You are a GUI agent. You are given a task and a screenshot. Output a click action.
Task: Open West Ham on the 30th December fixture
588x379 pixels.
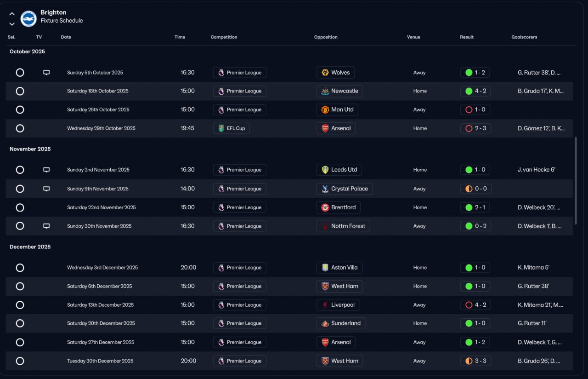point(339,361)
